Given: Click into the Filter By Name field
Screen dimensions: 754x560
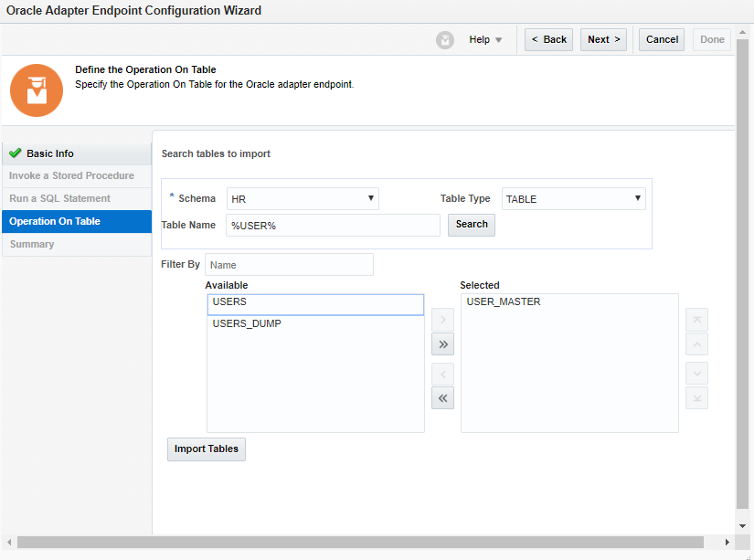Looking at the screenshot, I should pos(289,265).
